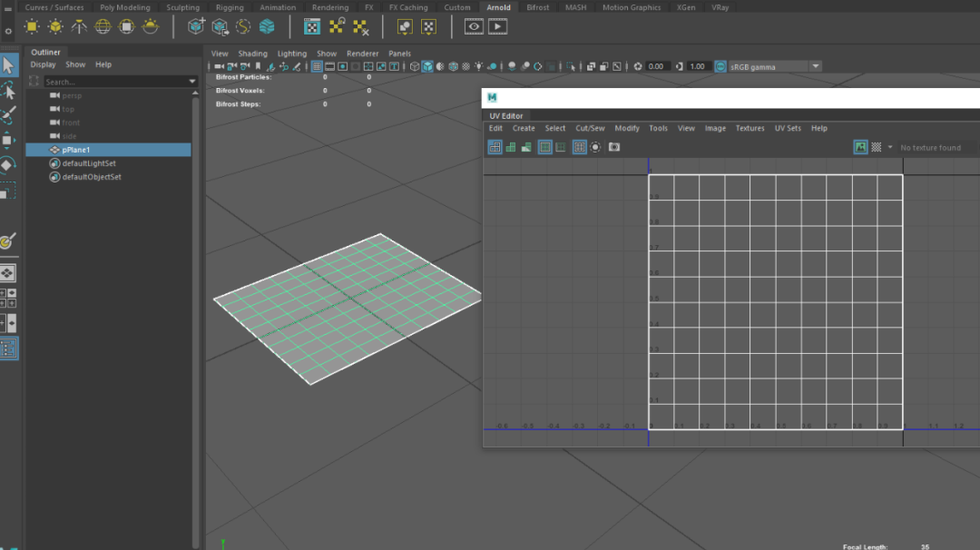Activate the Paint Selection tool
Image resolution: width=980 pixels, height=550 pixels.
click(8, 116)
